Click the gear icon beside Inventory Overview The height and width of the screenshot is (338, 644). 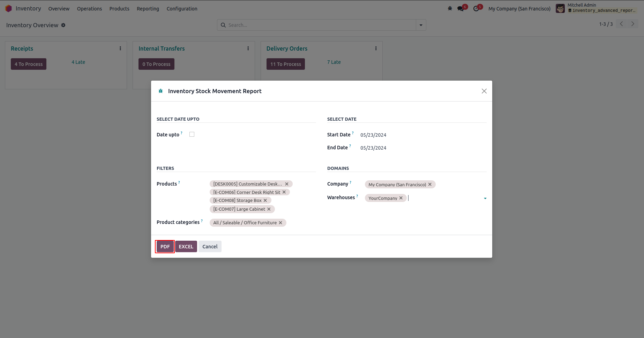click(63, 25)
